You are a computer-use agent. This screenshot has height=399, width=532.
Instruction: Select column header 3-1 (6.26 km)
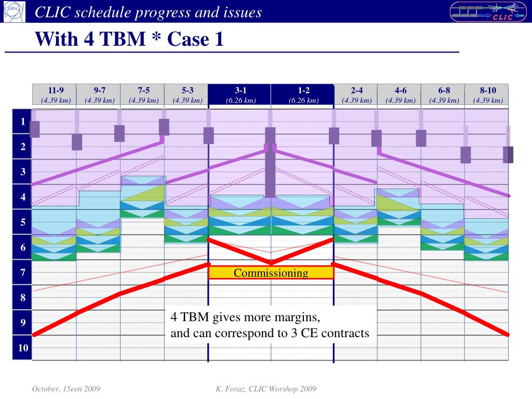pyautogui.click(x=240, y=95)
